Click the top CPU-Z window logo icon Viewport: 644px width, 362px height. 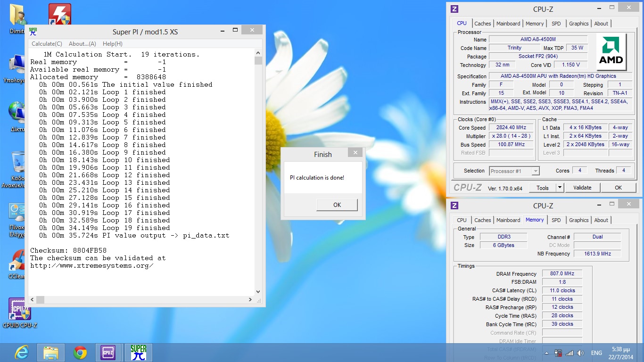coord(454,9)
